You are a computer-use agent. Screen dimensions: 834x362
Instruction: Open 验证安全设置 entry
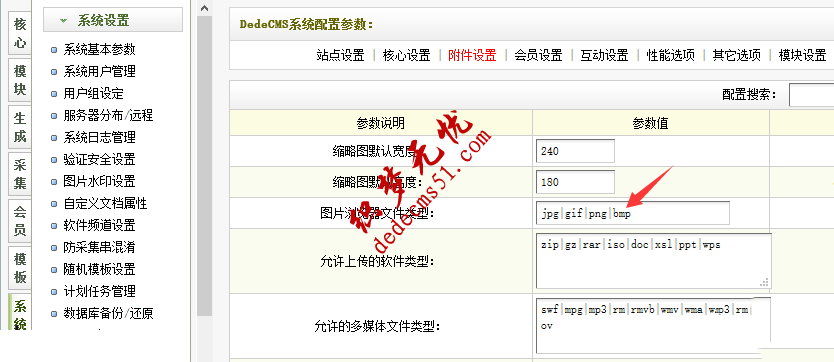99,159
